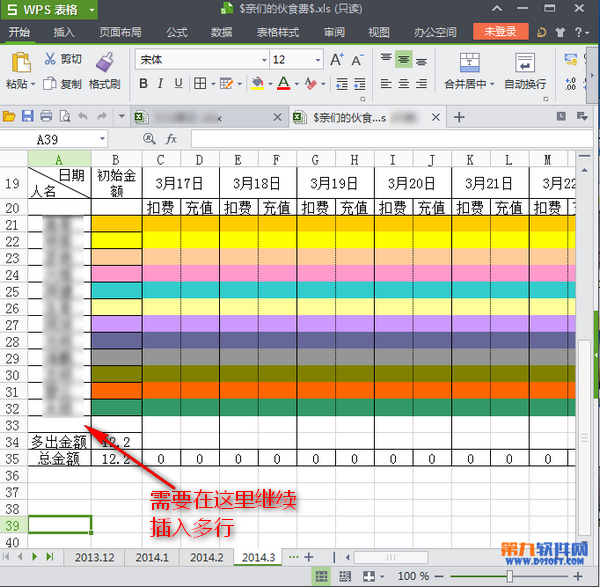Click the 未登录 login button

click(x=500, y=32)
